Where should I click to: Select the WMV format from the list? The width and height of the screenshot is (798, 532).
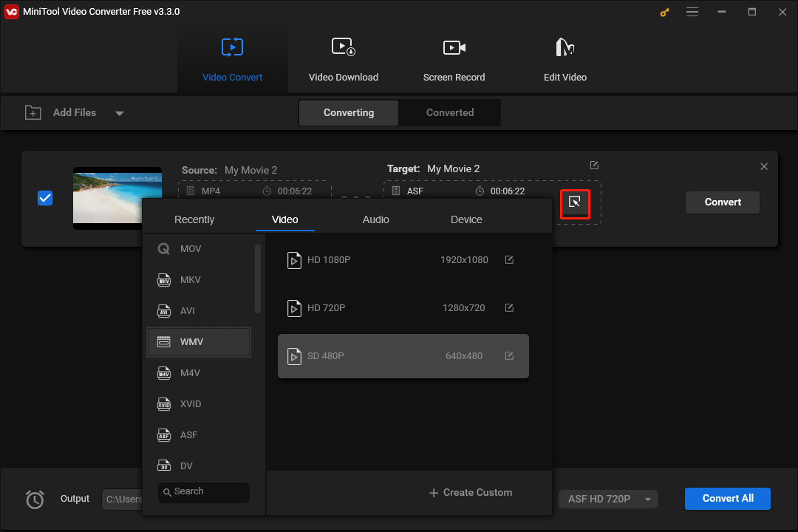[198, 341]
